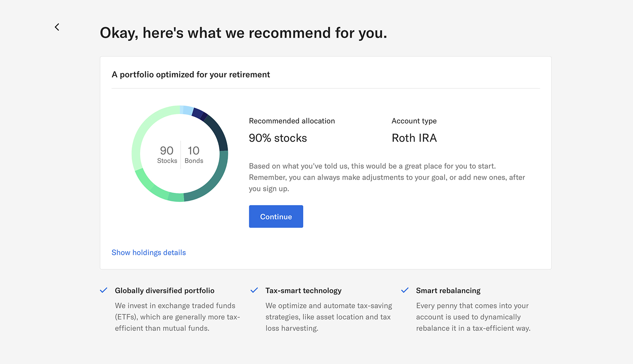Open Show holdings details
633x364 pixels.
click(x=149, y=252)
